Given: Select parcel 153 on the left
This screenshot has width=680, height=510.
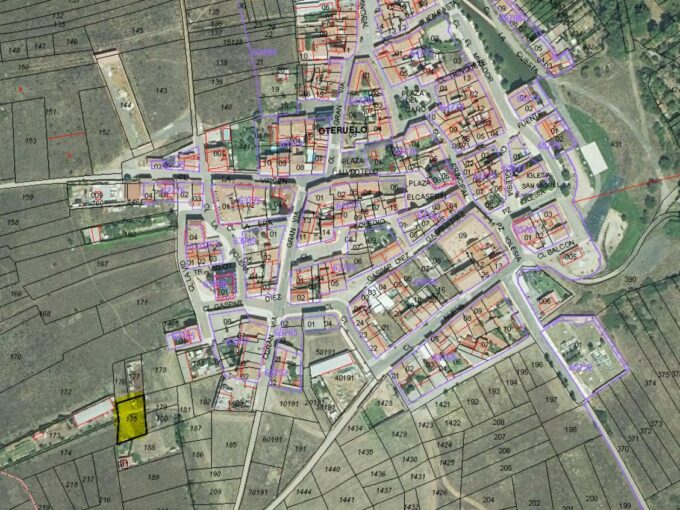Looking at the screenshot, I should coord(30,141).
